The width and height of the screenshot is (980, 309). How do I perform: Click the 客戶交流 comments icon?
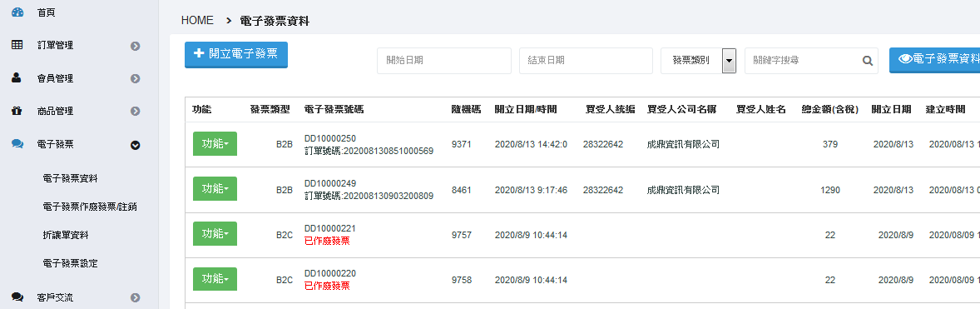pyautogui.click(x=17, y=297)
